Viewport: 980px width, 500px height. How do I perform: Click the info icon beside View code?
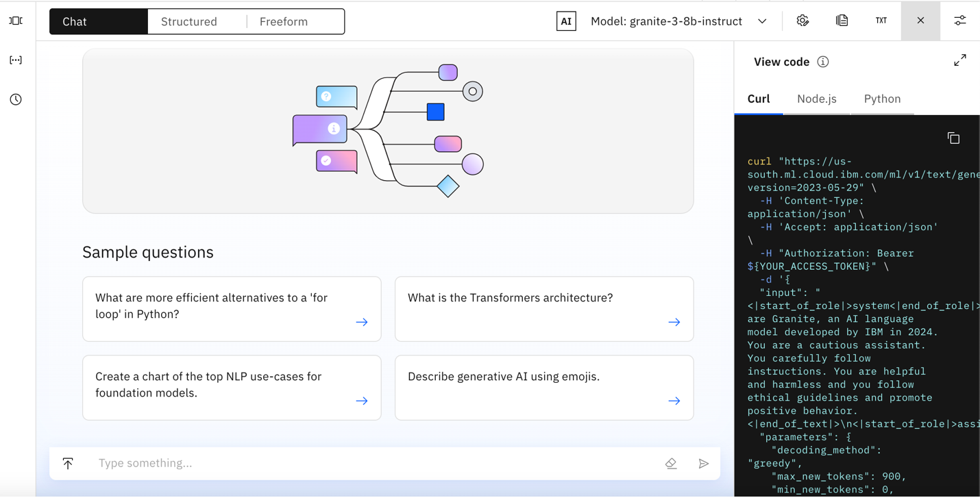point(823,62)
